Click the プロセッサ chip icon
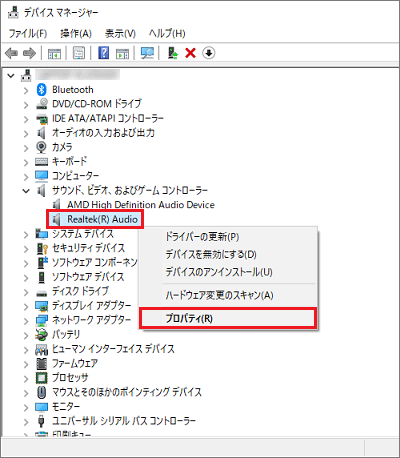Screen dimensions: 400x458 [x=42, y=378]
